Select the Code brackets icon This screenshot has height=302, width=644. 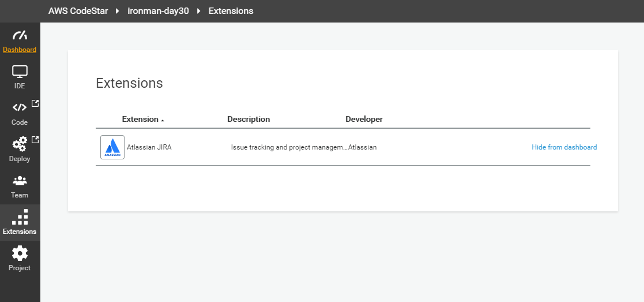click(20, 108)
